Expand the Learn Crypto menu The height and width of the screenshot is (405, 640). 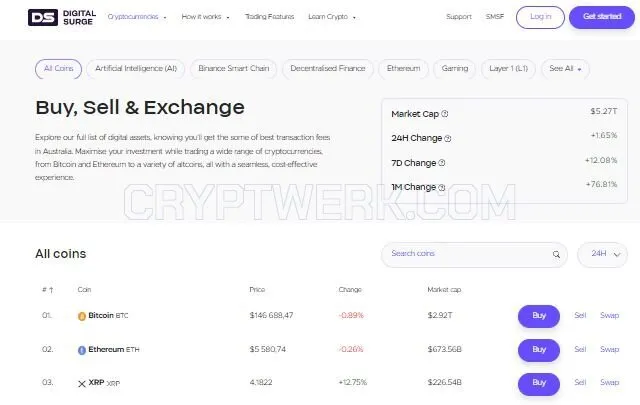click(332, 17)
